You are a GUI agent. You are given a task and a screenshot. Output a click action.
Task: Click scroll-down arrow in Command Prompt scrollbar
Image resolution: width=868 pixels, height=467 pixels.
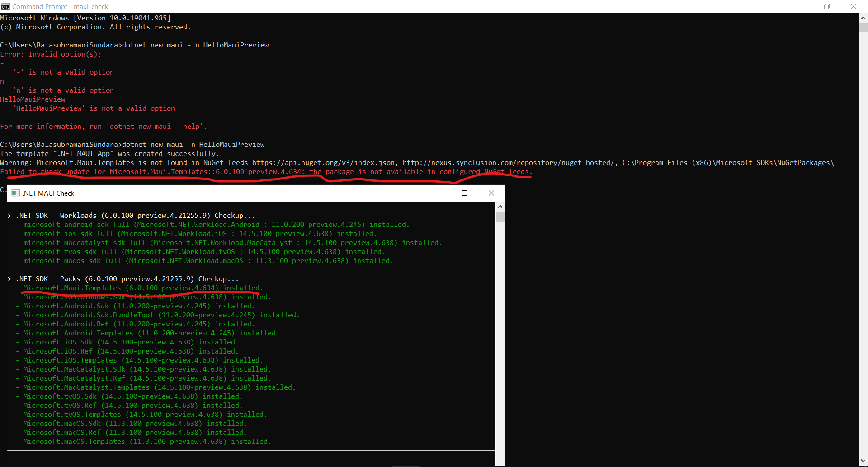pos(863,461)
